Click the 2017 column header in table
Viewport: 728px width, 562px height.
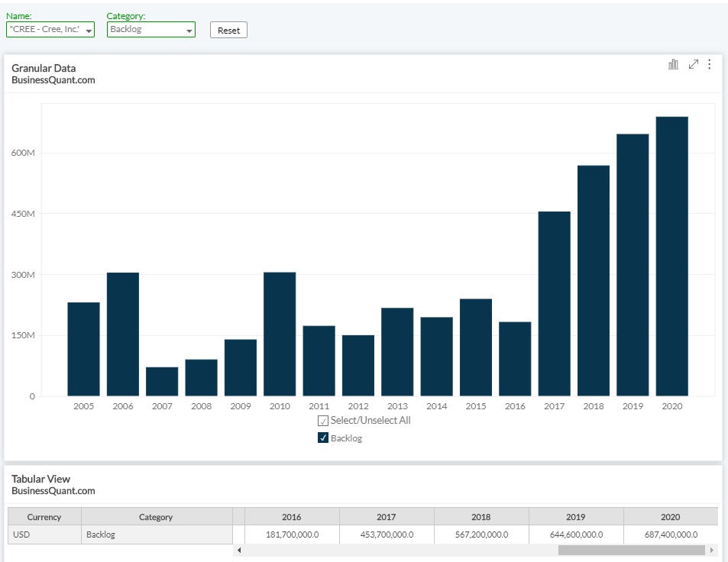point(387,516)
